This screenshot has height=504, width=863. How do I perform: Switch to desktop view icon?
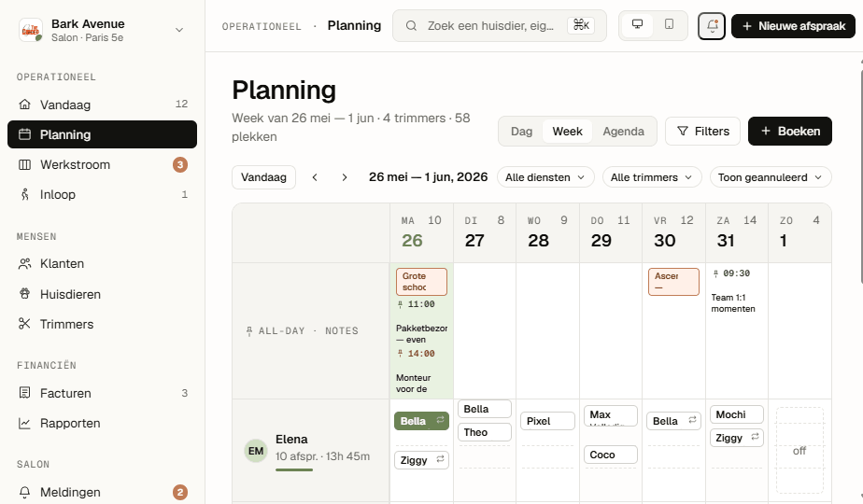tap(637, 25)
